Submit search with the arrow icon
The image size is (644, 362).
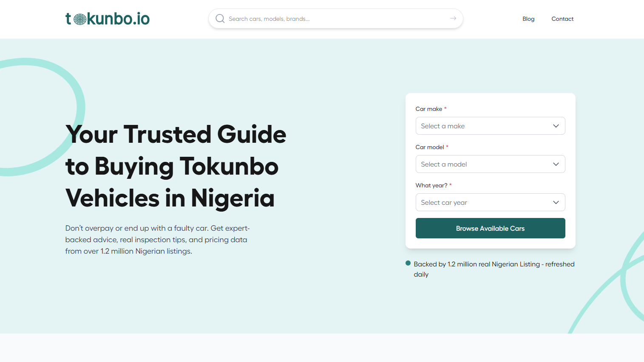[x=453, y=18]
